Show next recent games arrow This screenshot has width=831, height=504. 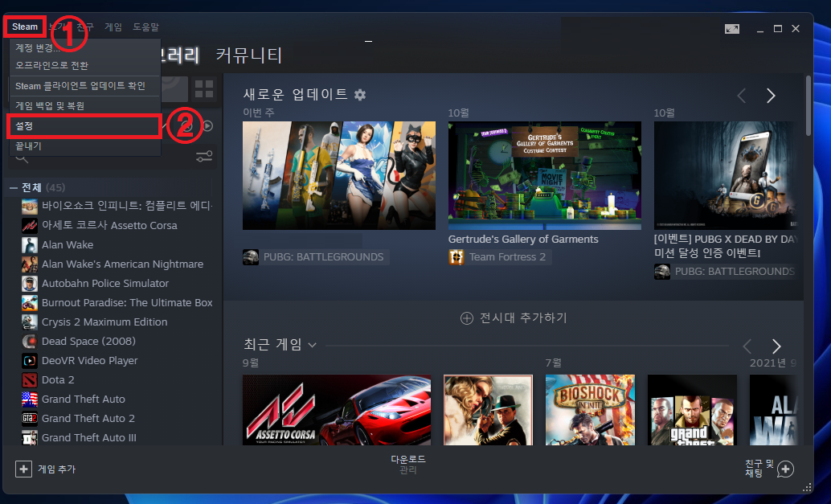(776, 346)
